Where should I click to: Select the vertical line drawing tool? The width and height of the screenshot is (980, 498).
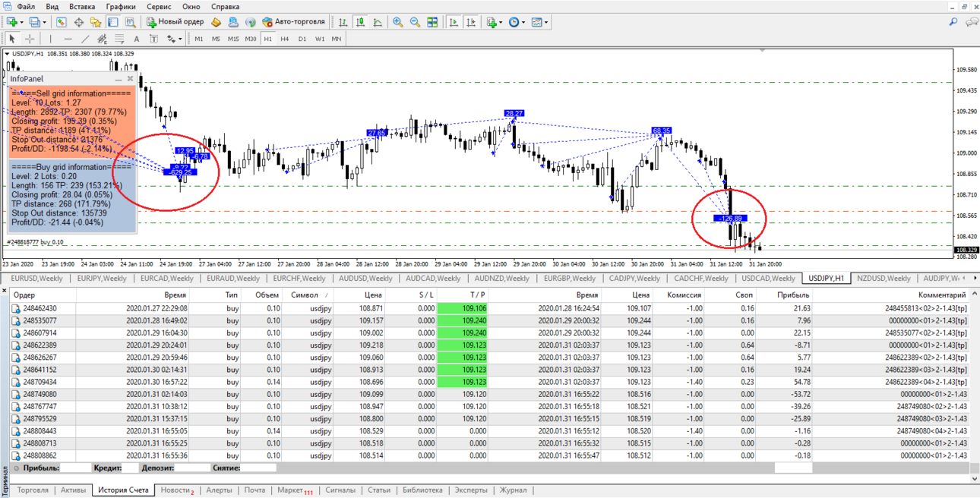[x=51, y=39]
